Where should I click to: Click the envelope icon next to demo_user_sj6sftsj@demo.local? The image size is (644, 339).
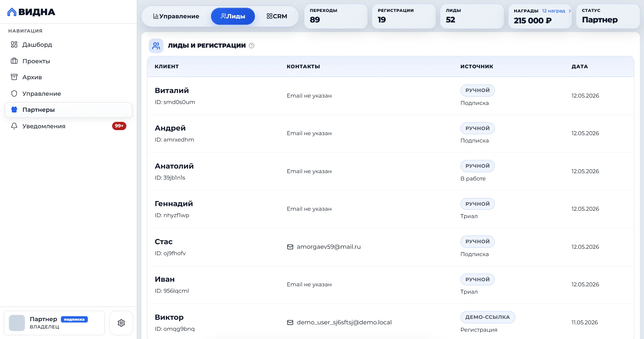coord(290,323)
